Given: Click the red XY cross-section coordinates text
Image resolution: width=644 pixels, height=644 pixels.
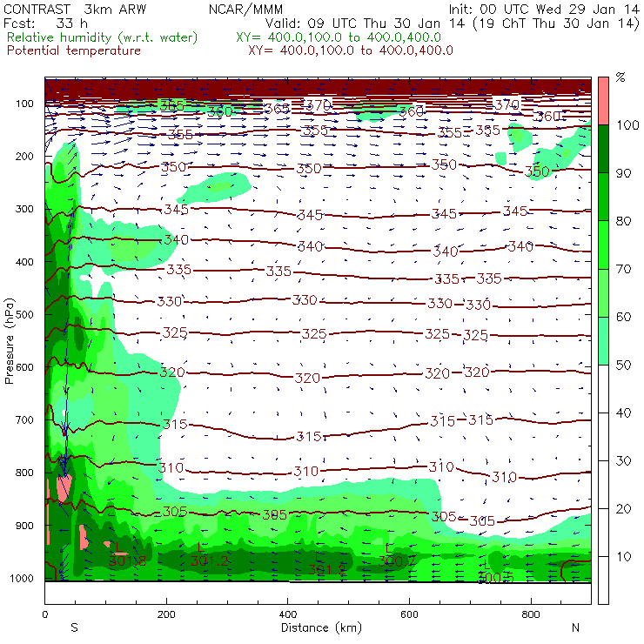Looking at the screenshot, I should (x=351, y=50).
